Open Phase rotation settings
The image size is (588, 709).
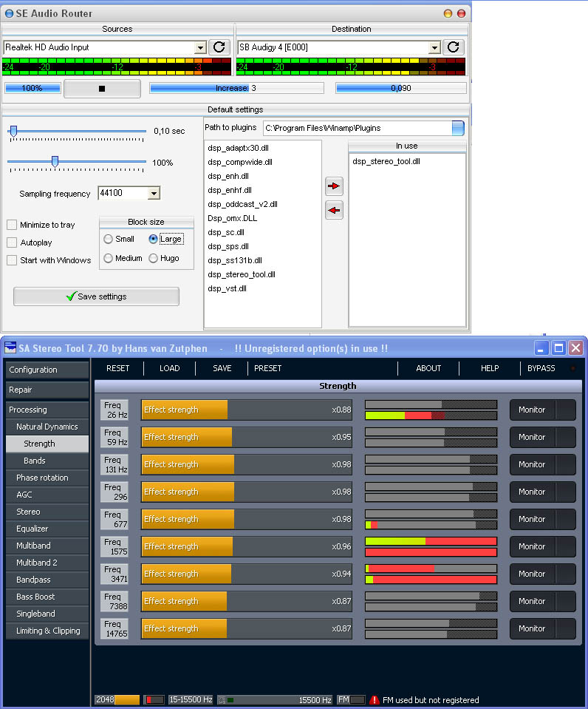pos(47,478)
